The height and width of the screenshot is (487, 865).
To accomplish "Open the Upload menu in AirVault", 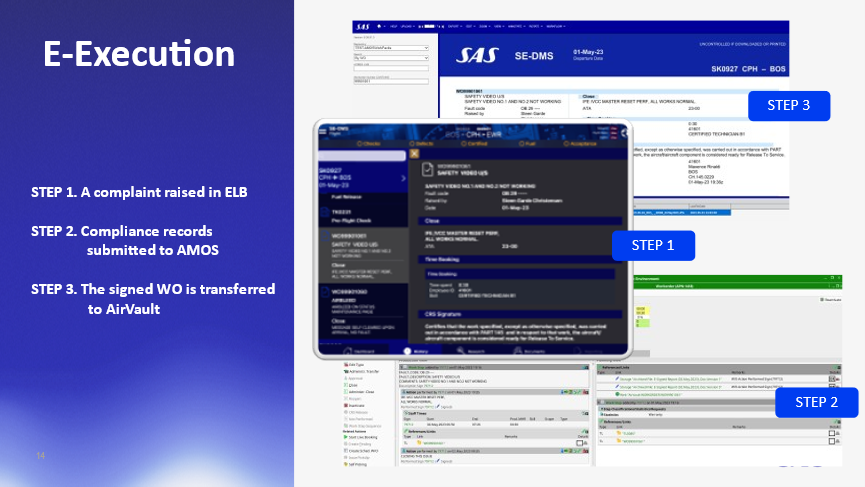I will pos(408,26).
